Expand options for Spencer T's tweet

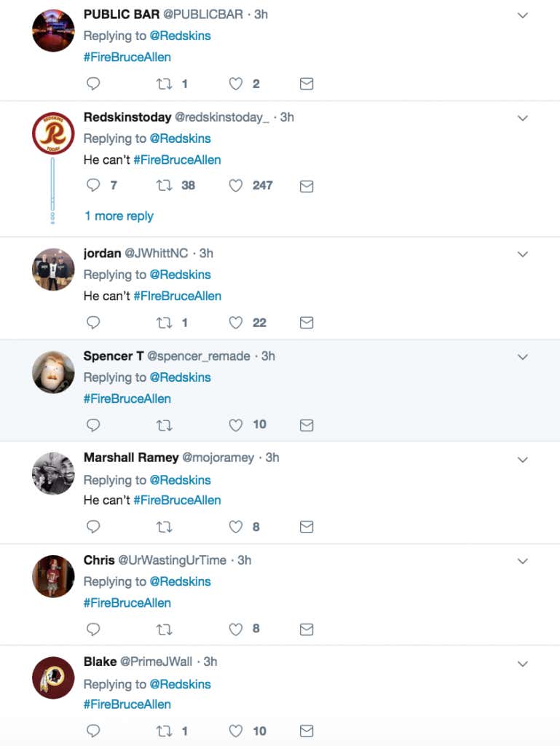pyautogui.click(x=522, y=357)
